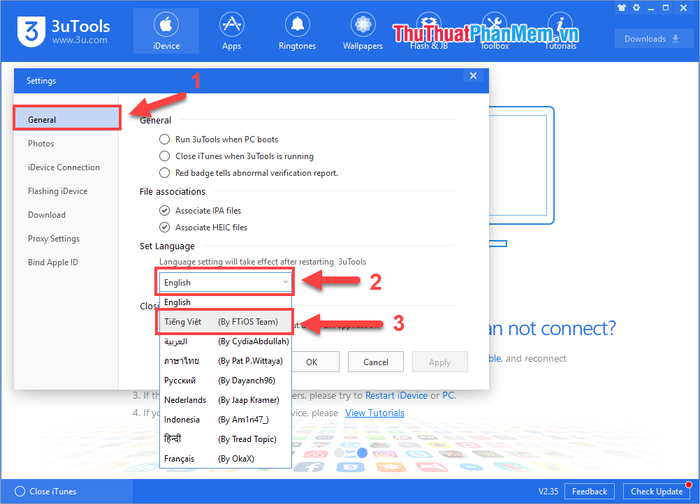Choose Indonesia by Am1n47_

(x=225, y=420)
